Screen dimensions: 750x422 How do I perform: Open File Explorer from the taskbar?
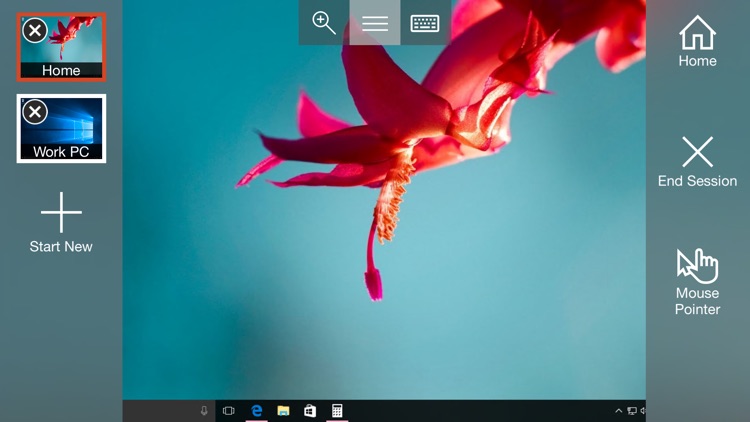click(x=284, y=411)
